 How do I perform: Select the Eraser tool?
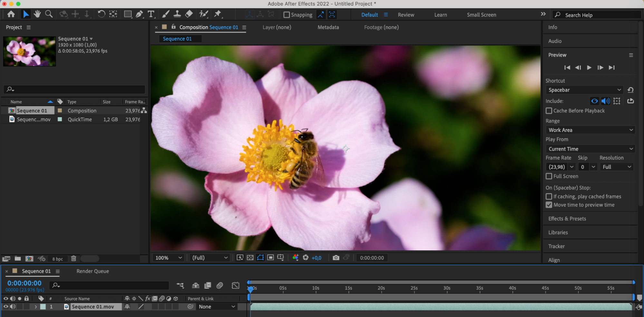click(x=189, y=14)
